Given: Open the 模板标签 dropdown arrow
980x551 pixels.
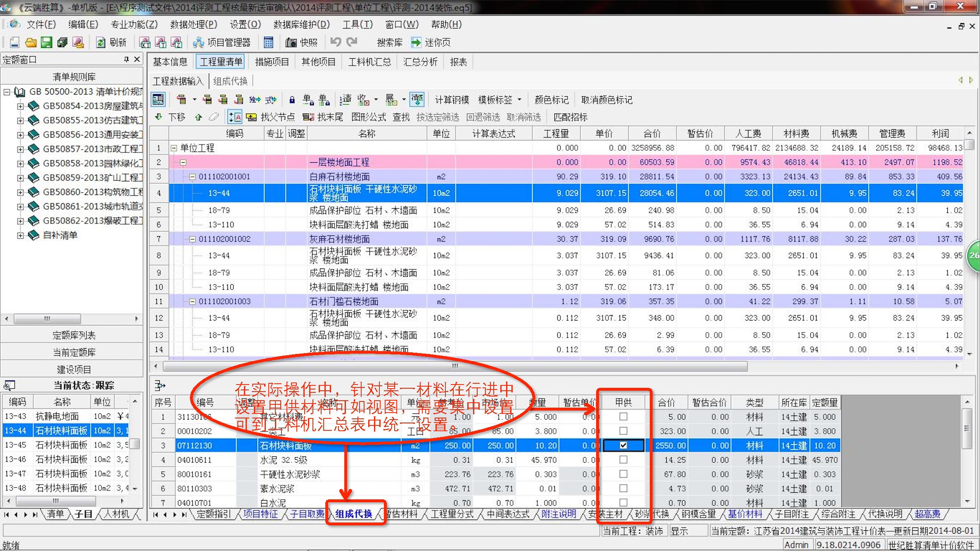Looking at the screenshot, I should click(519, 100).
